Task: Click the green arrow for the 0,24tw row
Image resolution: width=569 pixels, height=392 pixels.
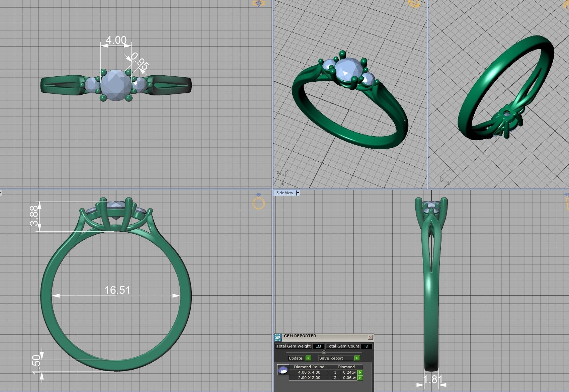Action: click(x=360, y=373)
